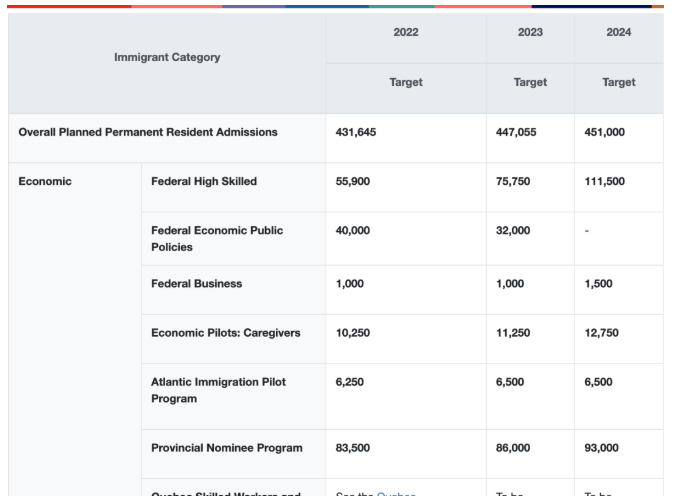Image resolution: width=681 pixels, height=502 pixels.
Task: Click the Economic Pilots: Caregivers label
Action: pyautogui.click(x=225, y=333)
